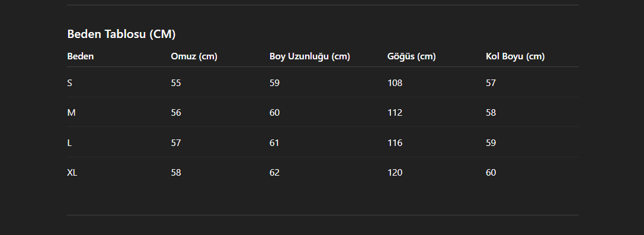Image resolution: width=644 pixels, height=235 pixels.
Task: Select the M size row label
Action: pyautogui.click(x=71, y=113)
